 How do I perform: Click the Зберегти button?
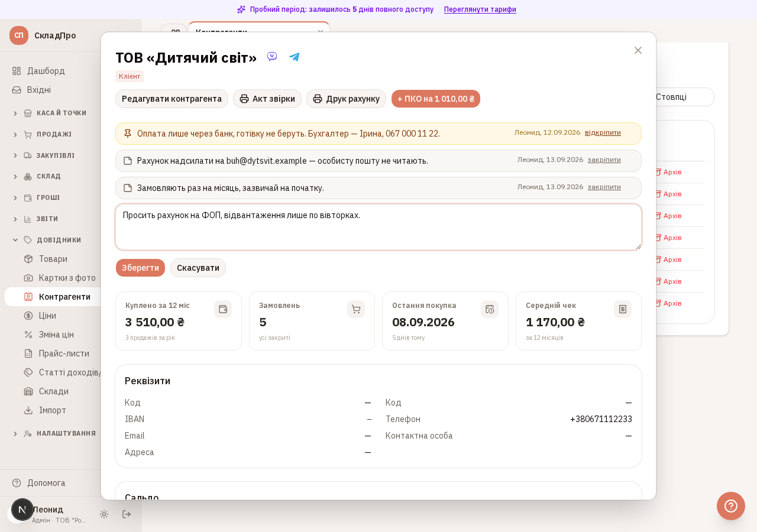[x=140, y=268]
